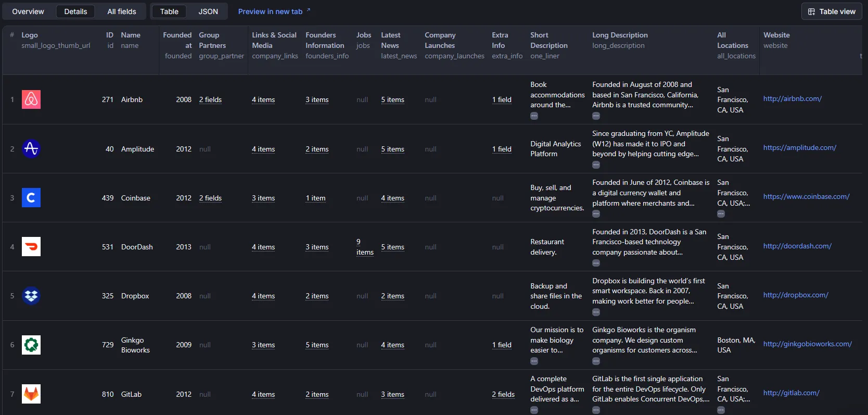The height and width of the screenshot is (415, 868).
Task: Open Airbnb Founders Information 3 items
Action: click(x=317, y=99)
